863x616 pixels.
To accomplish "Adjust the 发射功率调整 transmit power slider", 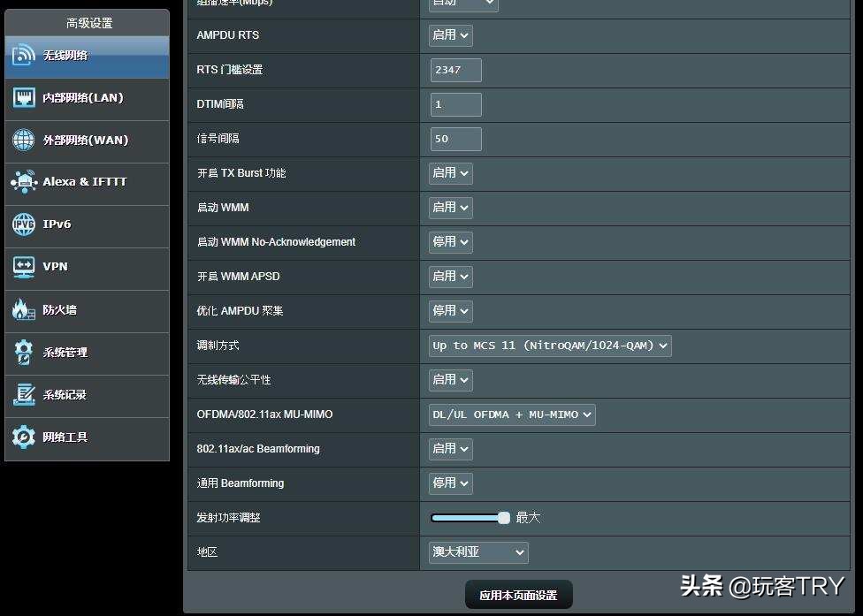I will tap(504, 517).
